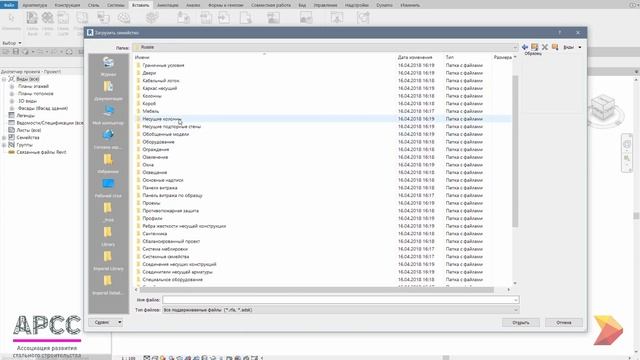Open the Файл menu tab
This screenshot has height=360, width=640.
coord(9,5)
